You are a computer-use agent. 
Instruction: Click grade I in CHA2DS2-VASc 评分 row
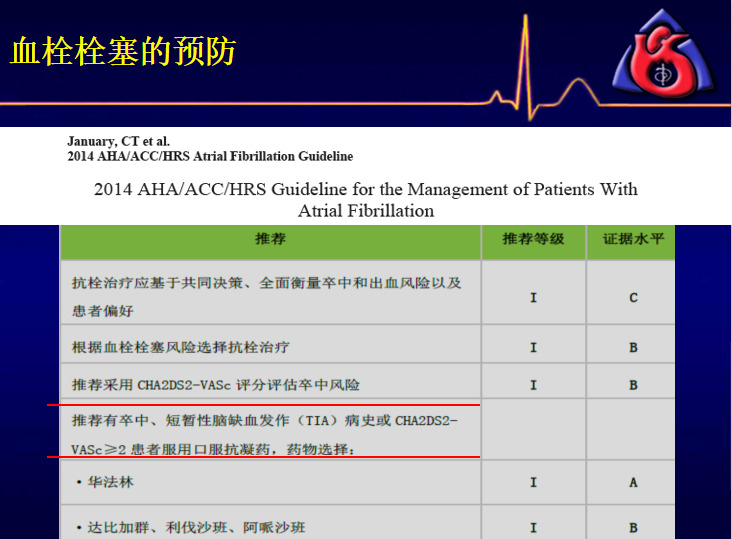click(533, 385)
